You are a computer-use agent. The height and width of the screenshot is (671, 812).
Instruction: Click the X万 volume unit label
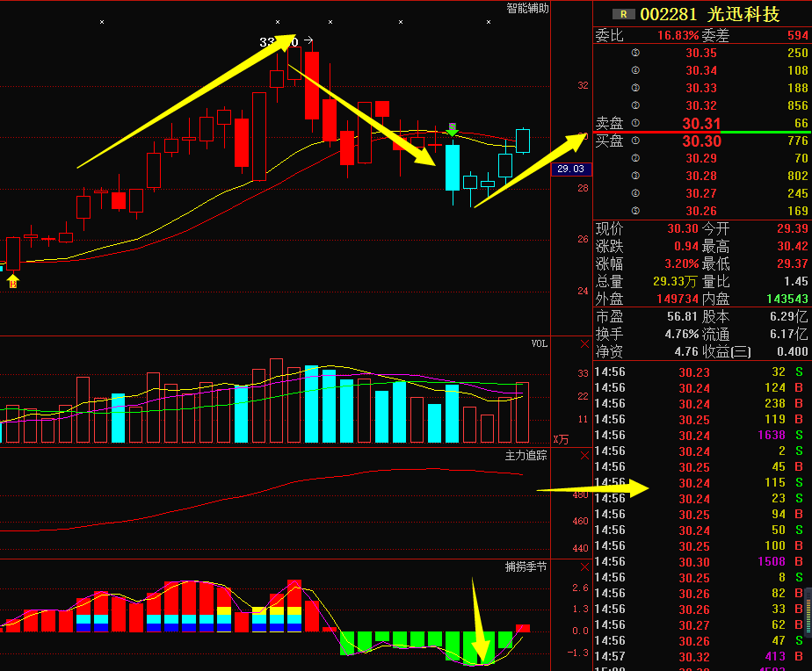(561, 438)
